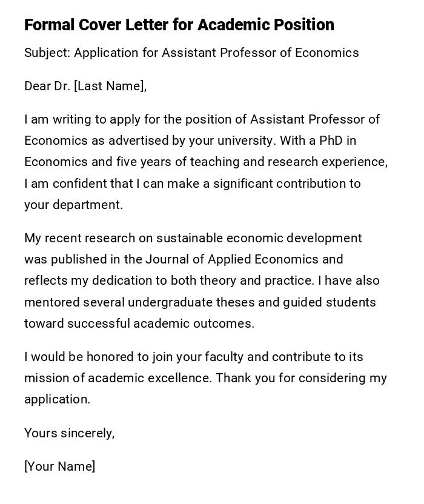Viewport: 424px width, 504px height.
Task: Click 'Journal of Applied Economics' in second paragraph
Action: (x=231, y=259)
